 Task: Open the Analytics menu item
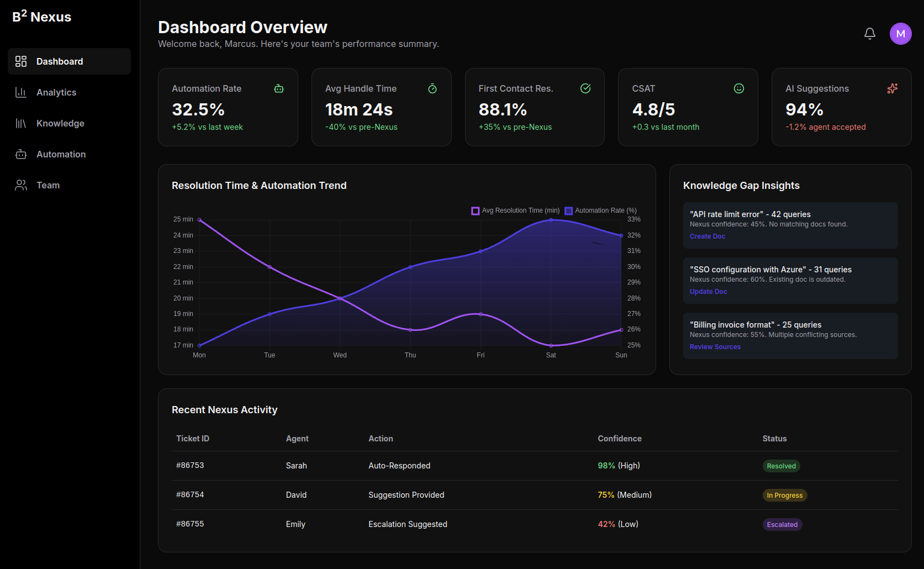(69, 92)
